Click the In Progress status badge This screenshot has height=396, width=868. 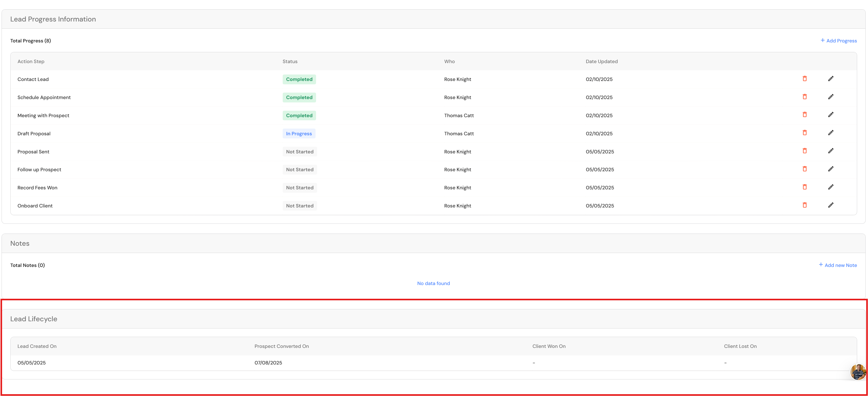click(298, 134)
